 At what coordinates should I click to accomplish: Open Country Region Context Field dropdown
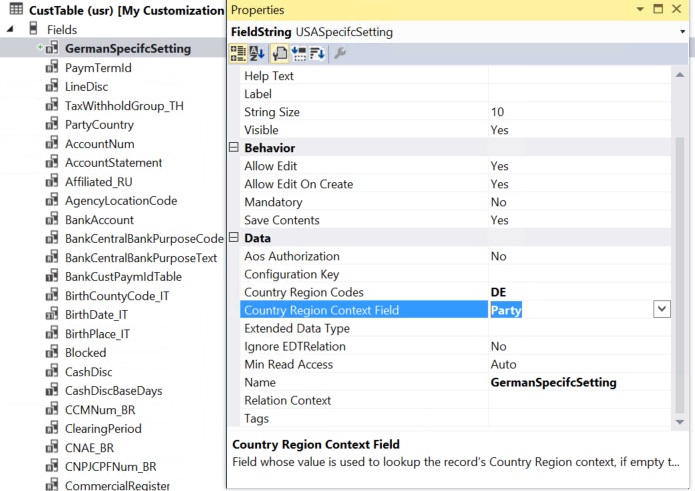[661, 310]
